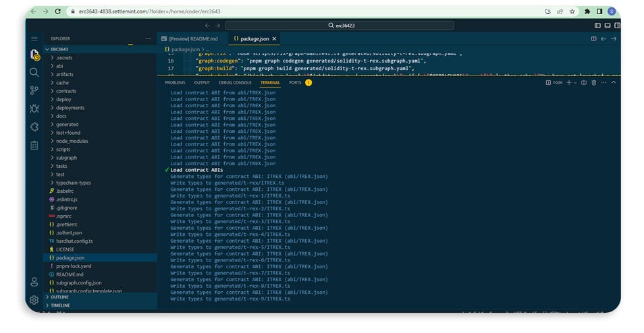Open the Search view in activity bar
Screen dimensions: 644x333
point(34,73)
